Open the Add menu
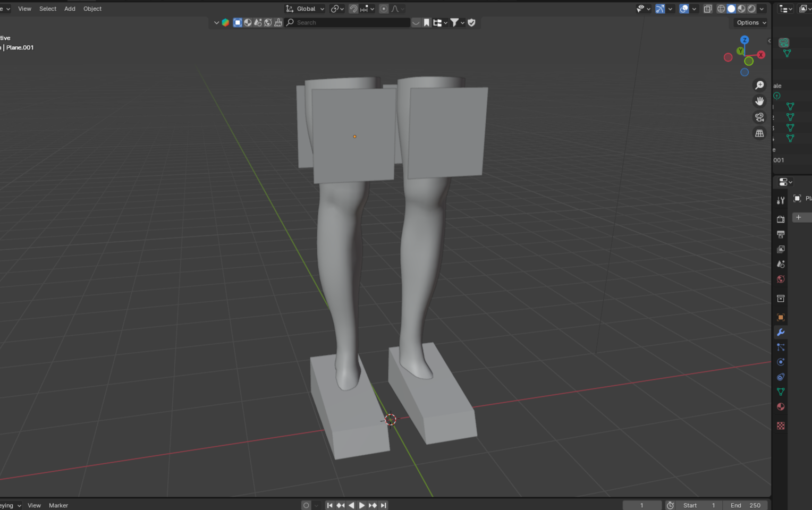This screenshot has width=812, height=510. 70,8
